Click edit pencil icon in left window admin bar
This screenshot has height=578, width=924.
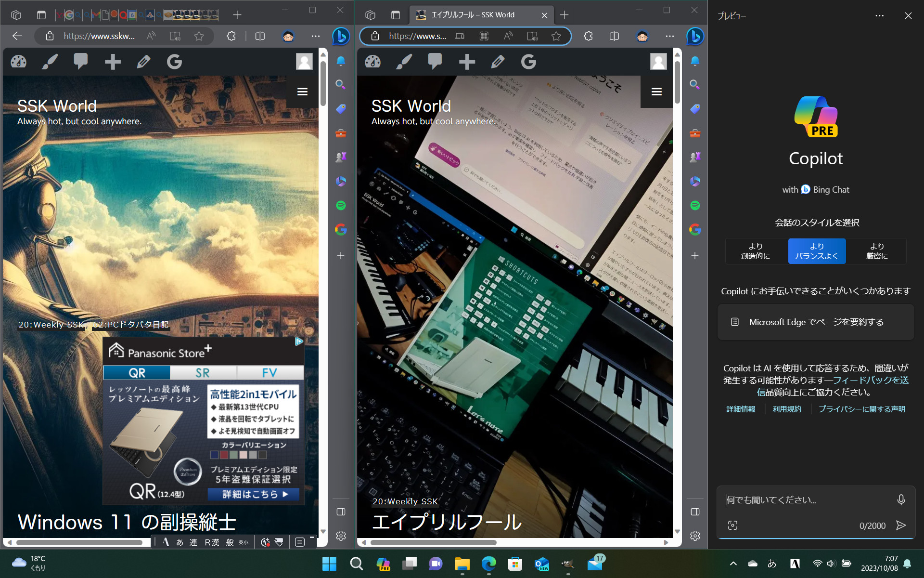click(x=143, y=62)
